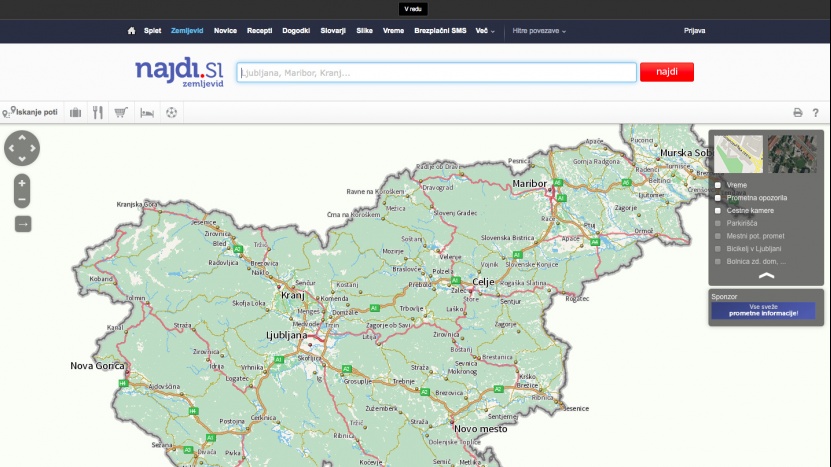
Task: Enable the Vreme weather layer checkbox
Action: coord(718,185)
